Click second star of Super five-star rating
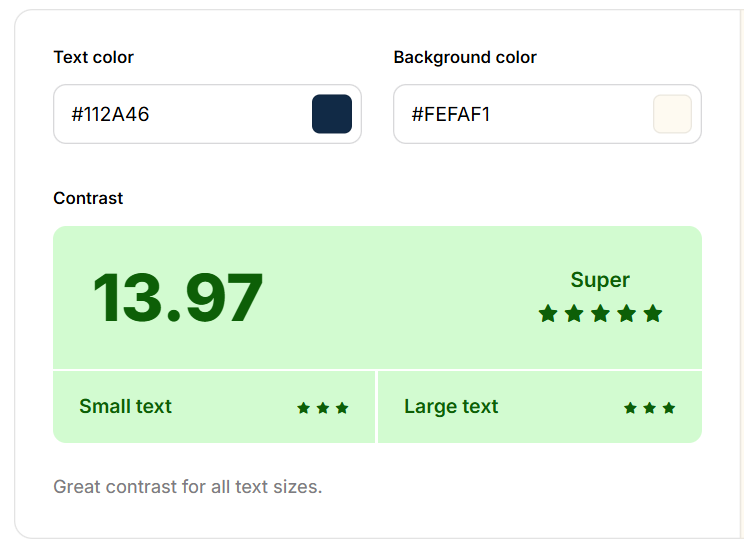This screenshot has width=744, height=546. tap(574, 314)
